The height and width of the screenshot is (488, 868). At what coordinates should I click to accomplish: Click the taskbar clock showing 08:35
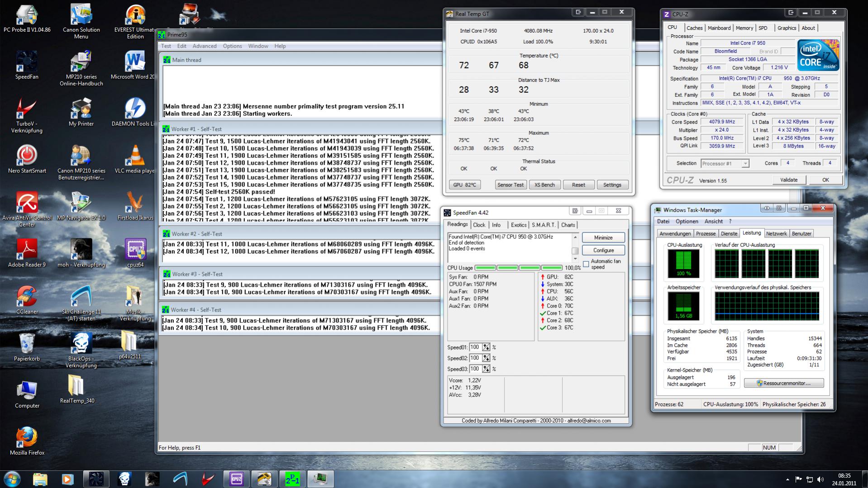(844, 479)
